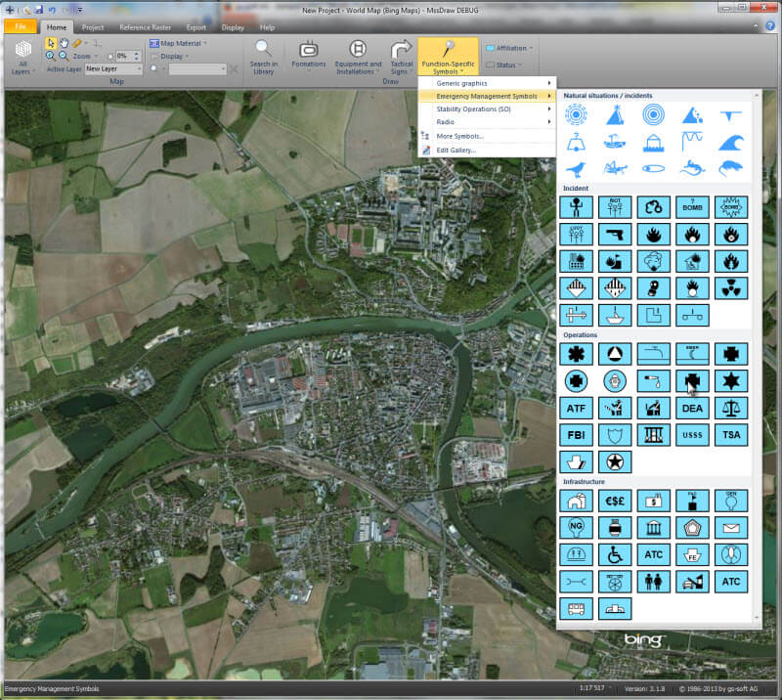This screenshot has height=700, width=782.
Task: Select the wheelchair accessibility infrastructure symbol
Action: tap(615, 554)
